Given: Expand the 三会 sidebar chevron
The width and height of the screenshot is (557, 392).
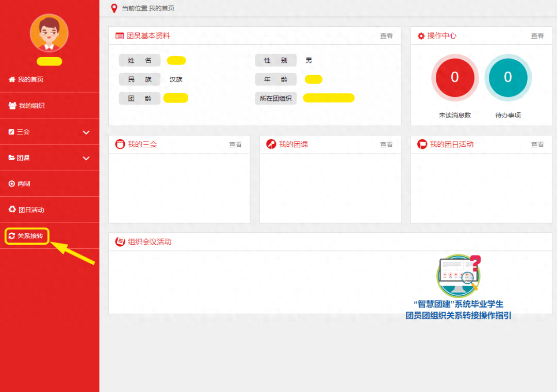Looking at the screenshot, I should click(x=86, y=132).
